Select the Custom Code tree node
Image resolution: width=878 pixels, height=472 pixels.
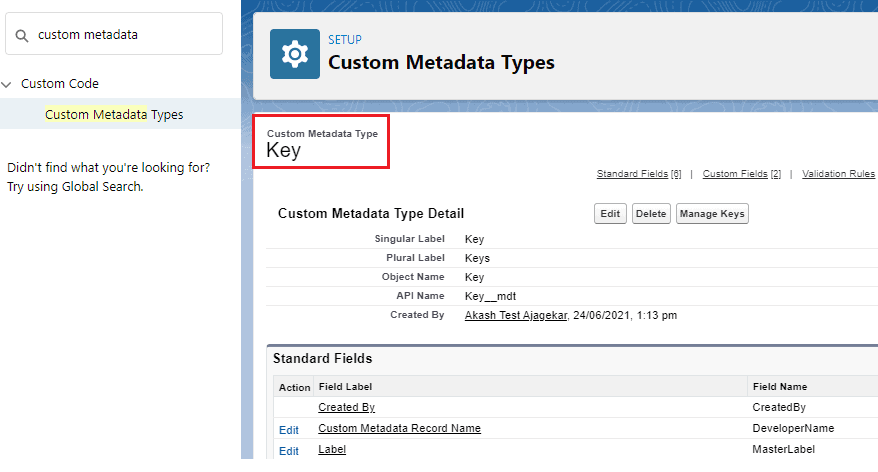click(60, 84)
